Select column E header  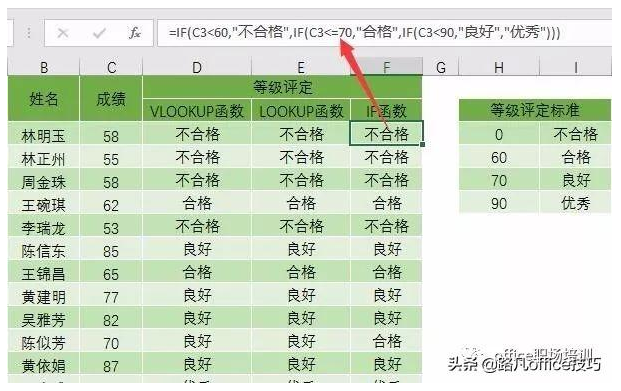point(301,67)
